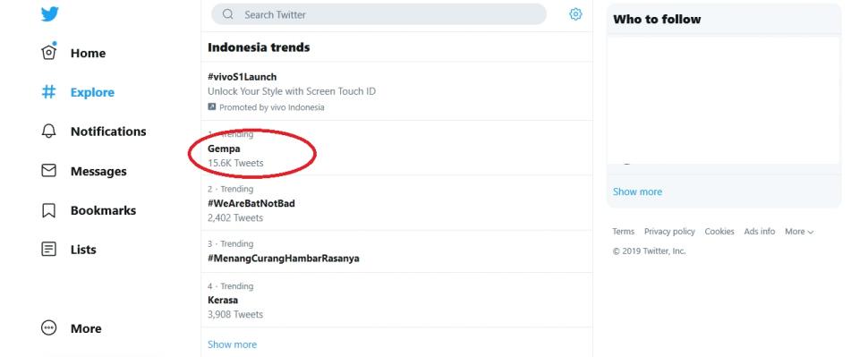Open the Messages envelope icon
The height and width of the screenshot is (357, 868).
48,171
